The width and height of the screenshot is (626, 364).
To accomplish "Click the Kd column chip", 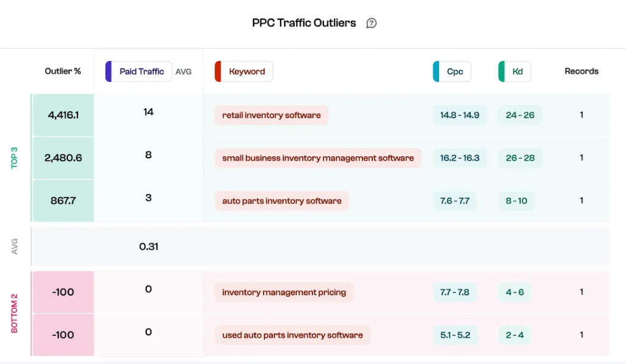I will coord(515,71).
